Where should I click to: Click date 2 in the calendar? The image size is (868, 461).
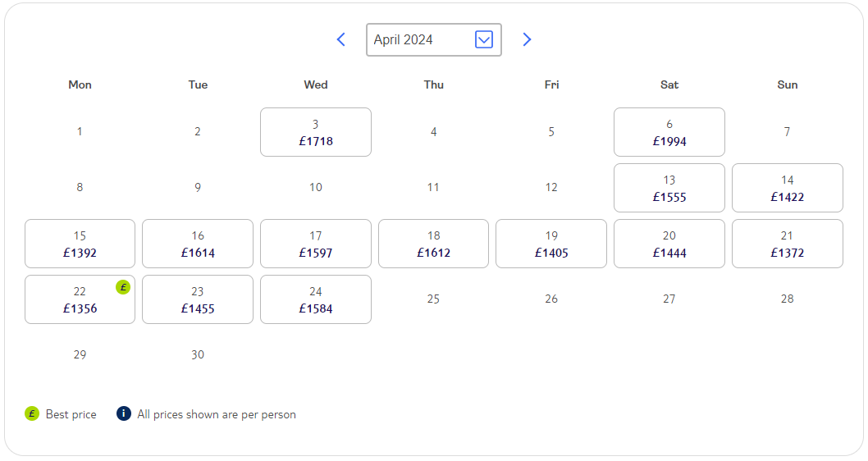click(198, 132)
